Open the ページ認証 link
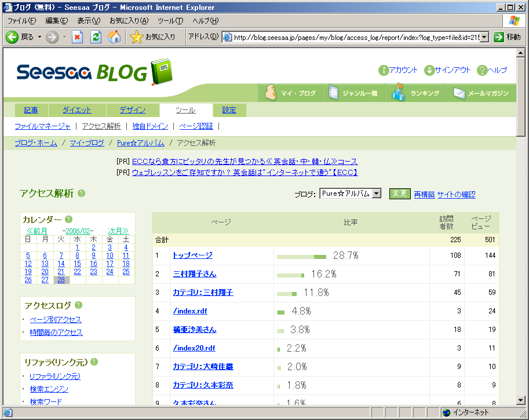Viewport: 529px width, 420px height. coord(196,126)
